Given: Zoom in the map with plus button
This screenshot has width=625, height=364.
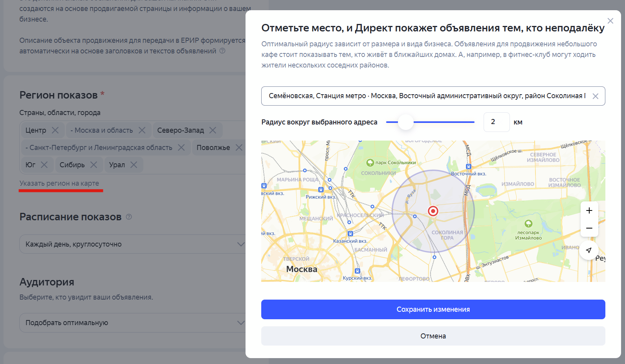Looking at the screenshot, I should point(589,210).
